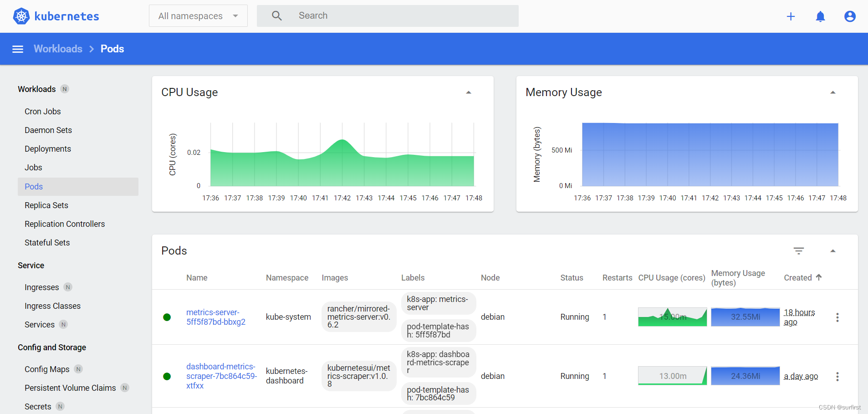Click green status dot of metrics-server pod
This screenshot has height=414, width=868.
tap(167, 317)
